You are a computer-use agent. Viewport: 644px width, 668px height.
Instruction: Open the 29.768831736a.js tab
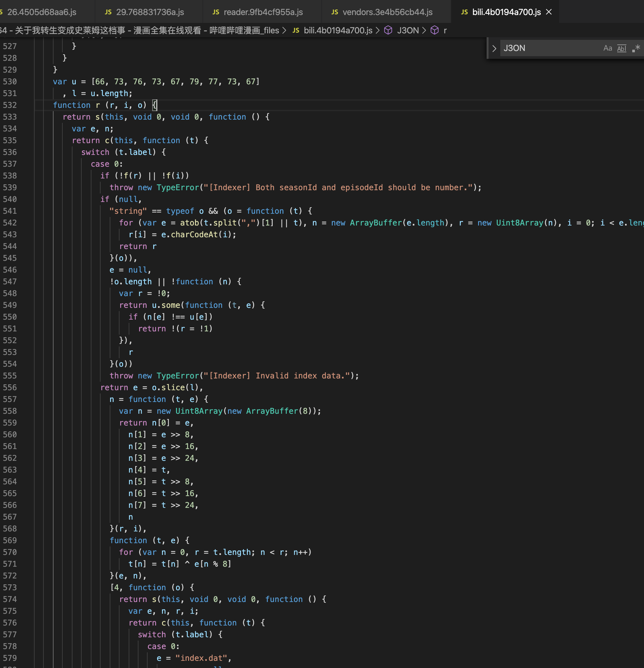150,12
